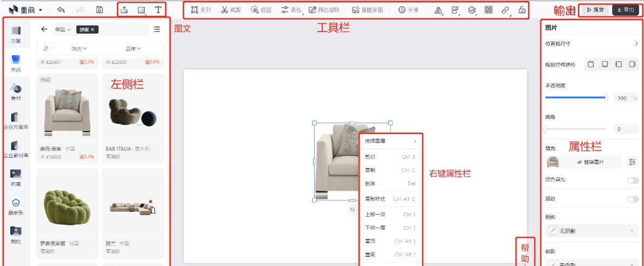Select the rectangle shape tool
Screen dimensions: 644x266
click(141, 10)
